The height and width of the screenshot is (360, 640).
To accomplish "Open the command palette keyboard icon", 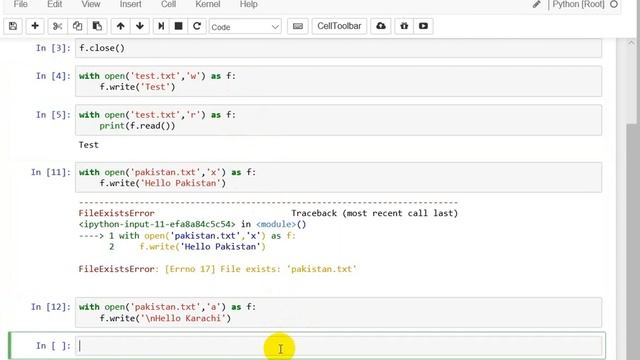I will (298, 26).
